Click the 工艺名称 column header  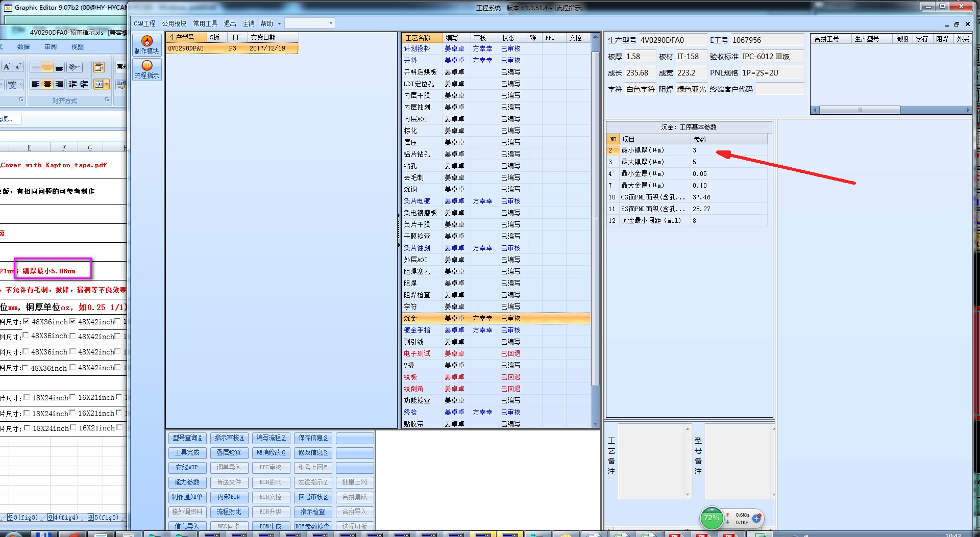point(421,38)
